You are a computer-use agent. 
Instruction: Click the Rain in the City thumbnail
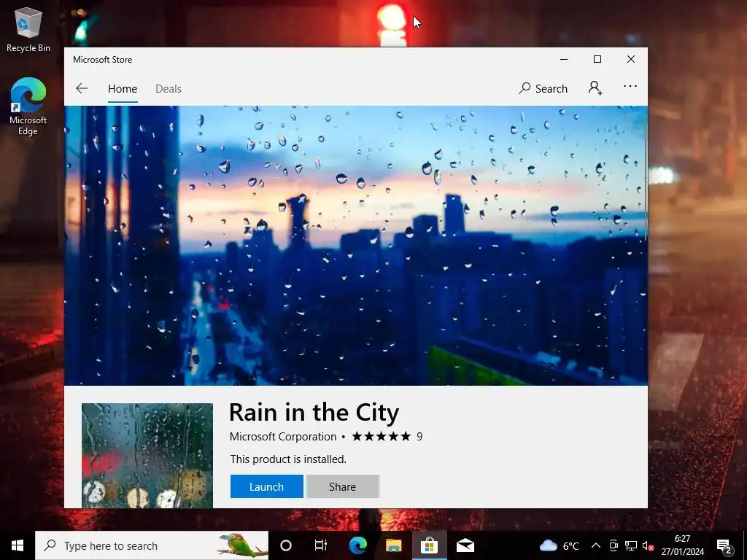click(147, 456)
